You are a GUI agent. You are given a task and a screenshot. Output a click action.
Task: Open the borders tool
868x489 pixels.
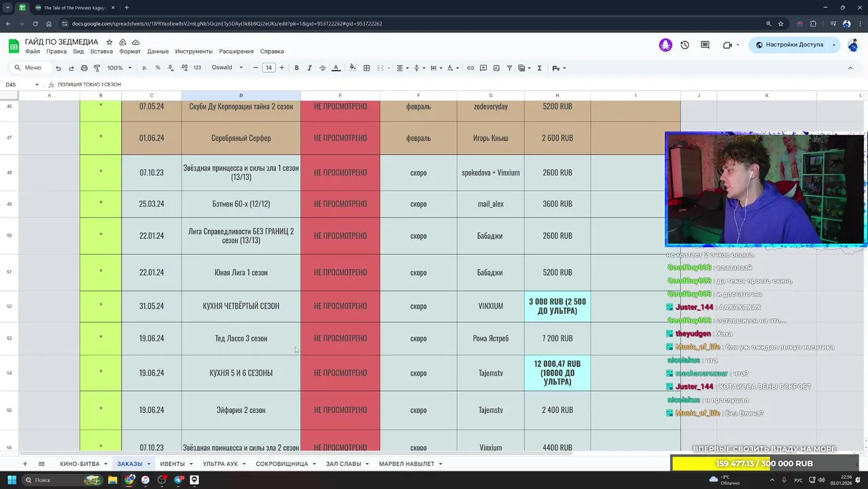click(x=366, y=68)
